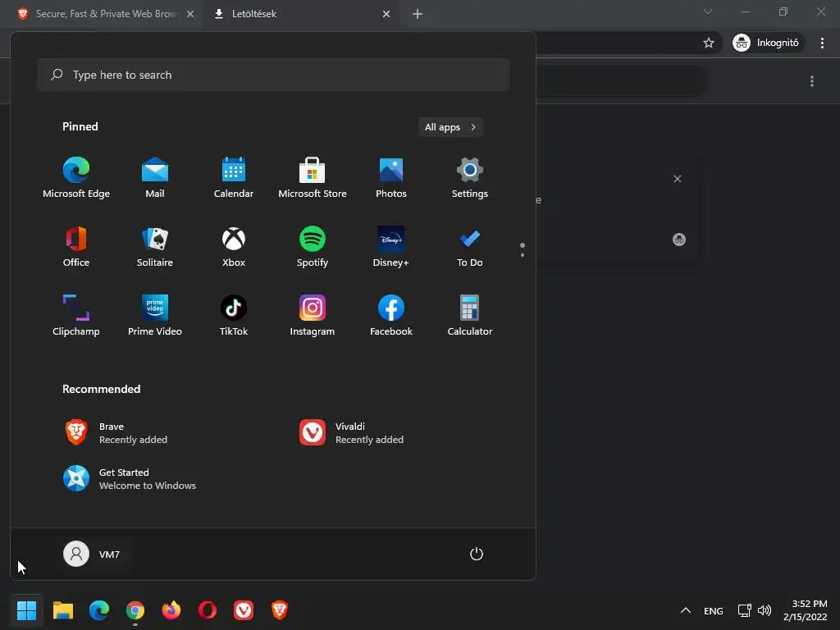
Task: Open Settings from pinned apps
Action: pos(470,178)
